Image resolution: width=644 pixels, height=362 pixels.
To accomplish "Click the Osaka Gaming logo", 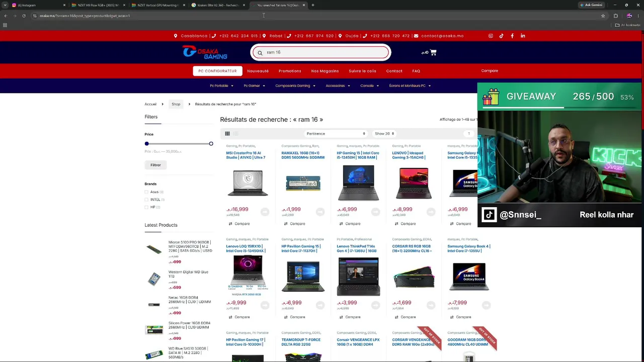I will tap(205, 52).
